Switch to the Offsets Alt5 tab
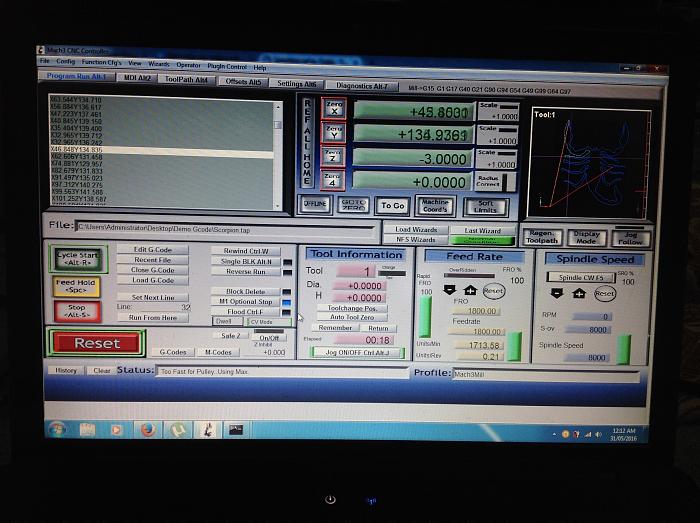 [x=243, y=82]
